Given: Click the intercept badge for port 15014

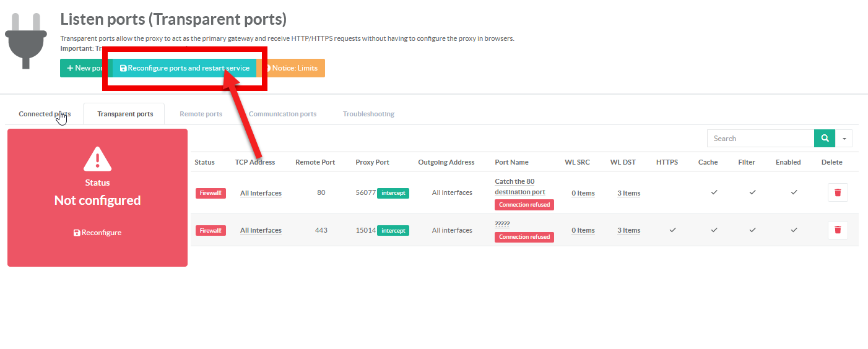Looking at the screenshot, I should (393, 230).
